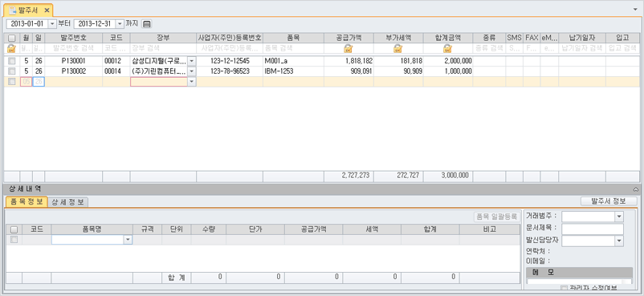This screenshot has width=644, height=296.
Task: Click the 품목명 column header in item grid
Action: pyautogui.click(x=92, y=229)
